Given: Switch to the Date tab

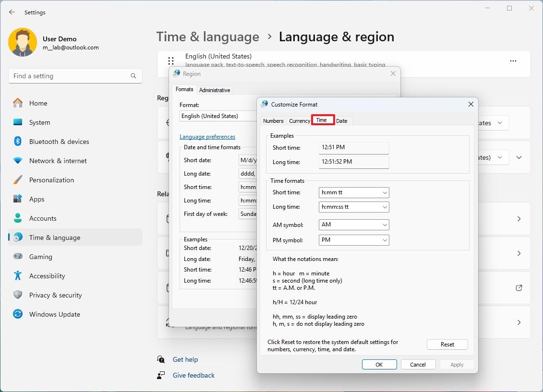Looking at the screenshot, I should click(x=342, y=120).
